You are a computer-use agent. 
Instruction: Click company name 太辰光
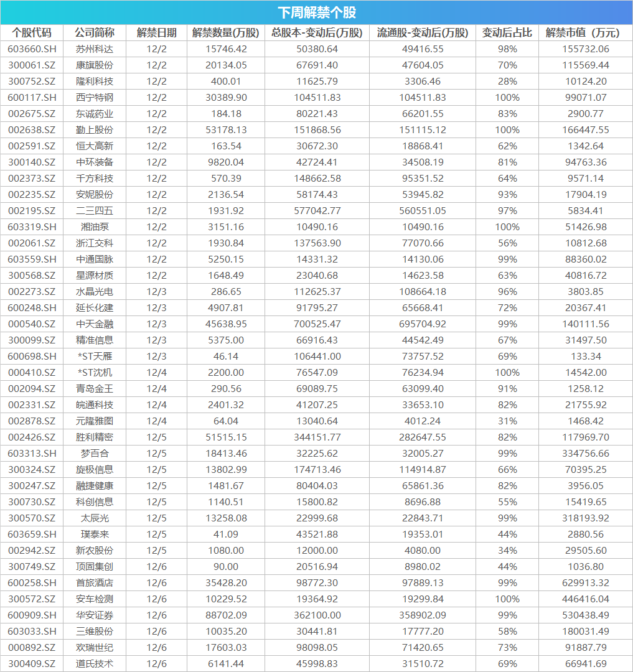(x=95, y=518)
